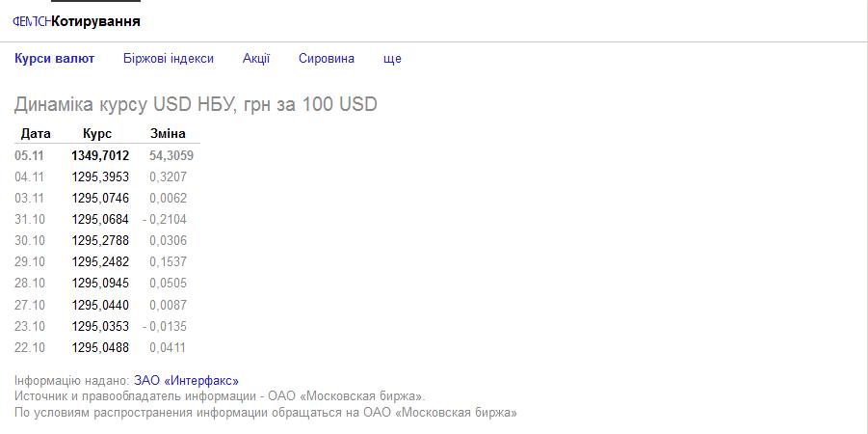Click the change value 54,3059
This screenshot has height=434, width=868.
pos(171,155)
